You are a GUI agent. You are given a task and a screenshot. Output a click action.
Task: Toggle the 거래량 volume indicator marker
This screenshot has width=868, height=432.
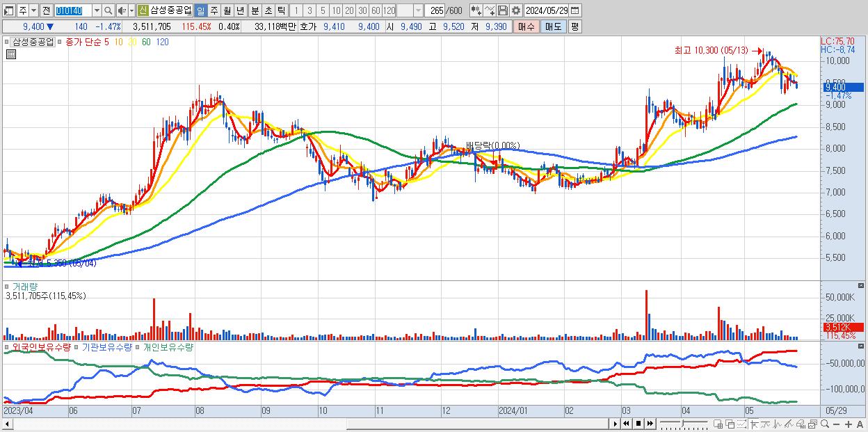(8, 287)
